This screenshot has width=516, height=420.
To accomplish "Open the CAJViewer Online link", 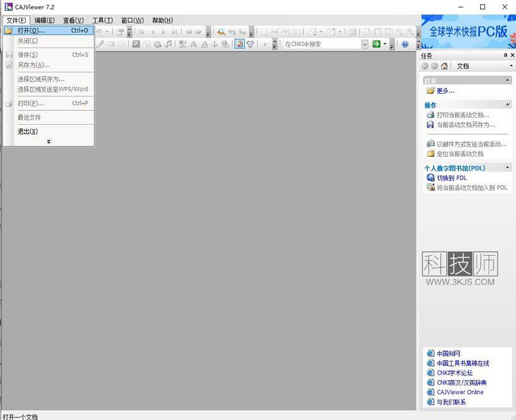I will click(x=460, y=392).
